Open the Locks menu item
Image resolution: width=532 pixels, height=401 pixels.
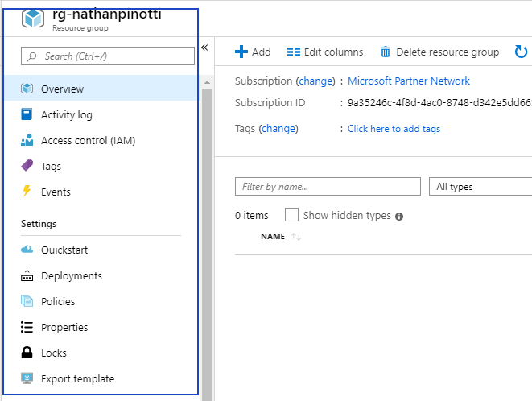(101, 353)
